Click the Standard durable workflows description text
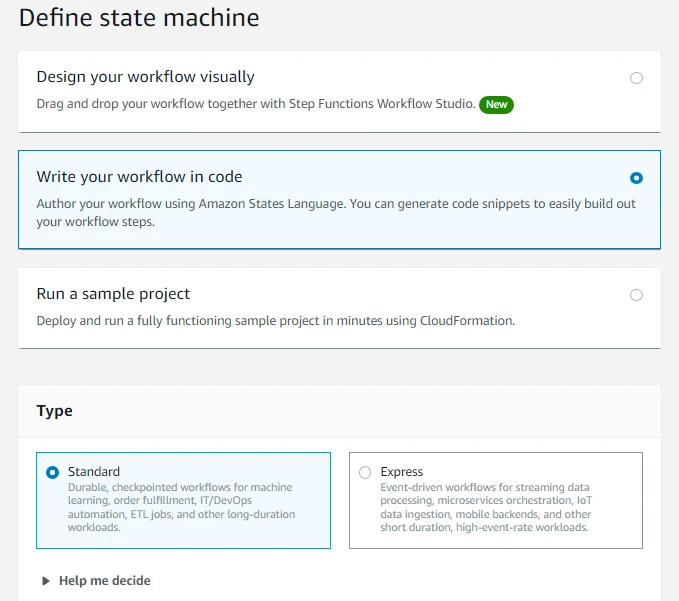The width and height of the screenshot is (679, 601). [x=181, y=507]
